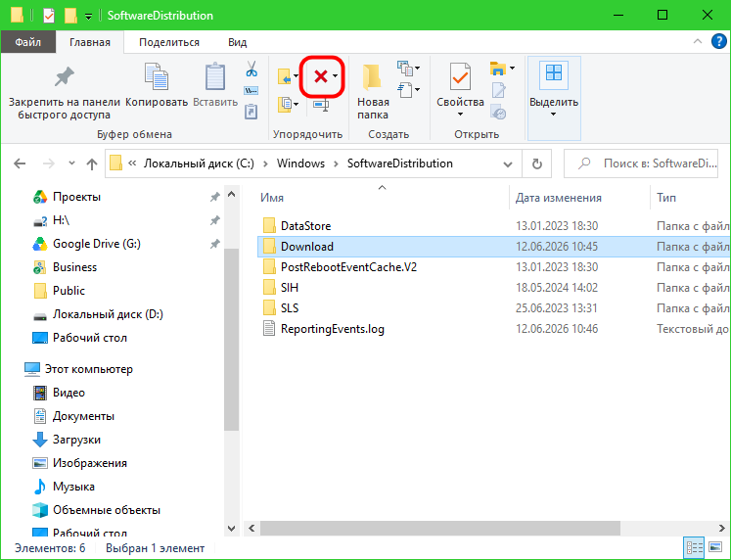
Task: Switch to the Поделиться tab
Action: coord(169,42)
